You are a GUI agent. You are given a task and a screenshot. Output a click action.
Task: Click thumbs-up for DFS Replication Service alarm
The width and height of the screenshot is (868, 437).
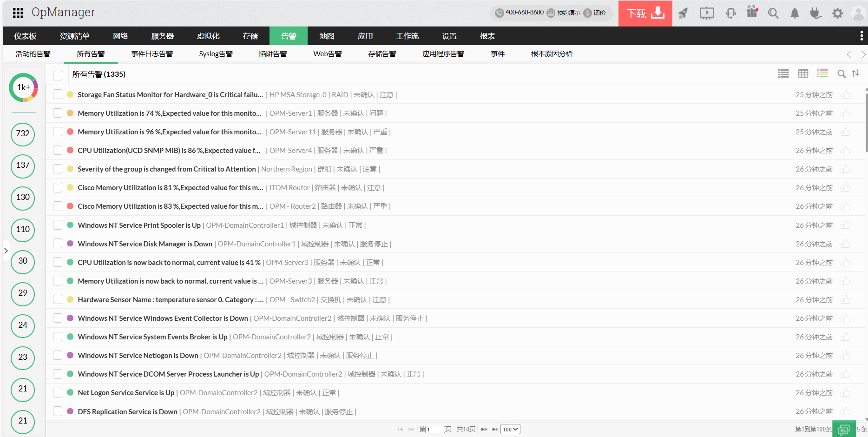845,411
